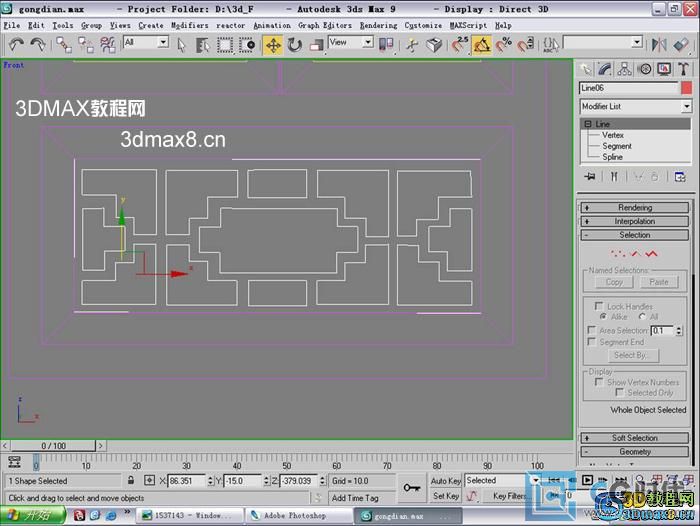Image resolution: width=700 pixels, height=526 pixels.
Task: Click the time slider 0 / 100 handle
Action: point(53,446)
